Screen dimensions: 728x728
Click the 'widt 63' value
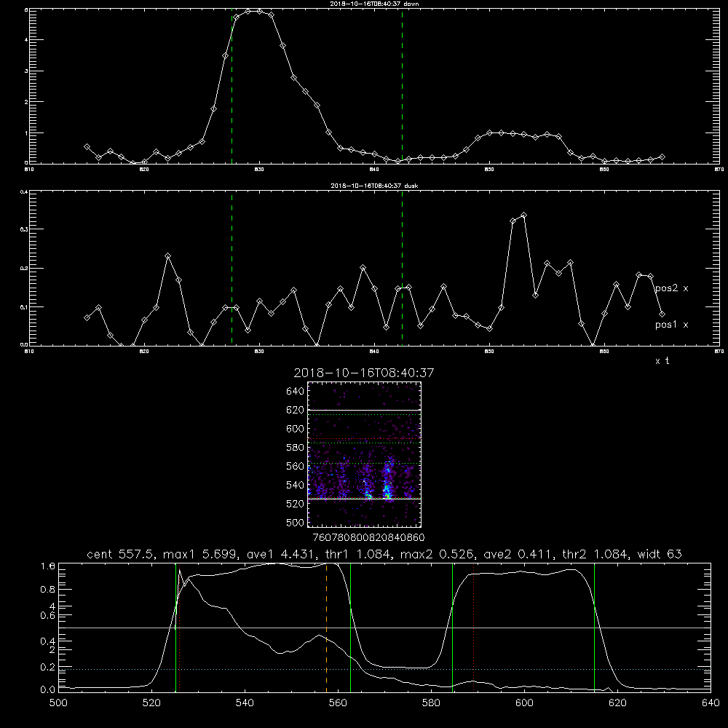660,554
